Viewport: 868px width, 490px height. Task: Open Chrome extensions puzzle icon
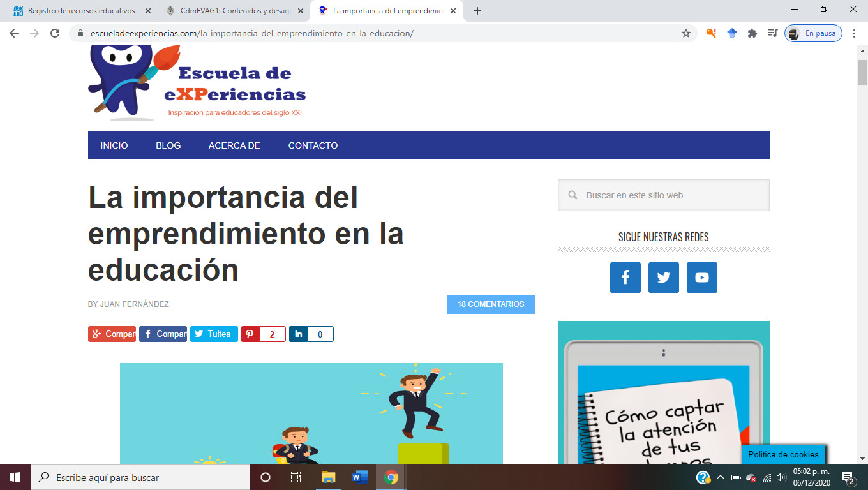point(752,33)
